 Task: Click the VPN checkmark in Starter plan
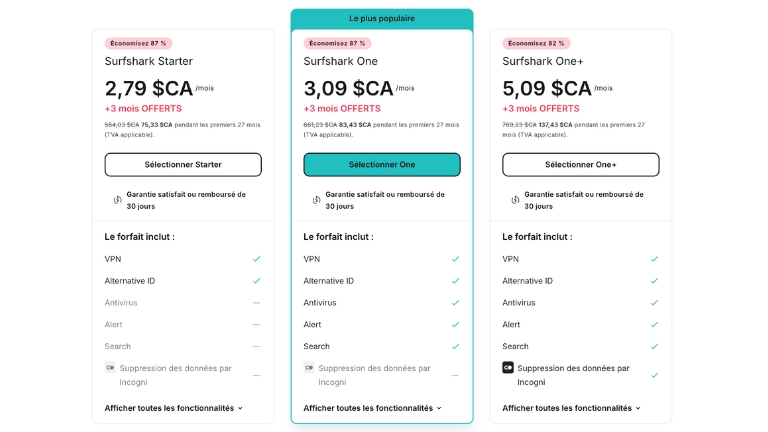tap(256, 259)
